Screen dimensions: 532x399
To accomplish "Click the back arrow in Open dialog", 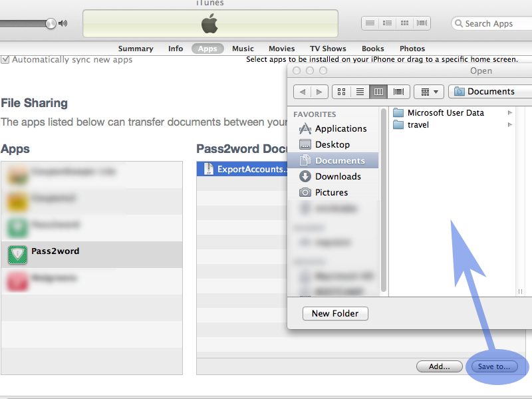I will (x=303, y=92).
